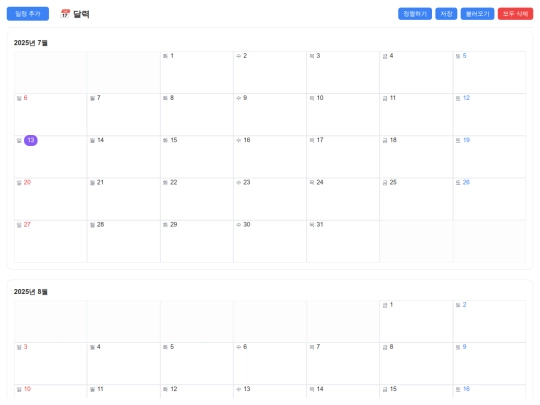Select the highlighted July 13 date

(31, 140)
